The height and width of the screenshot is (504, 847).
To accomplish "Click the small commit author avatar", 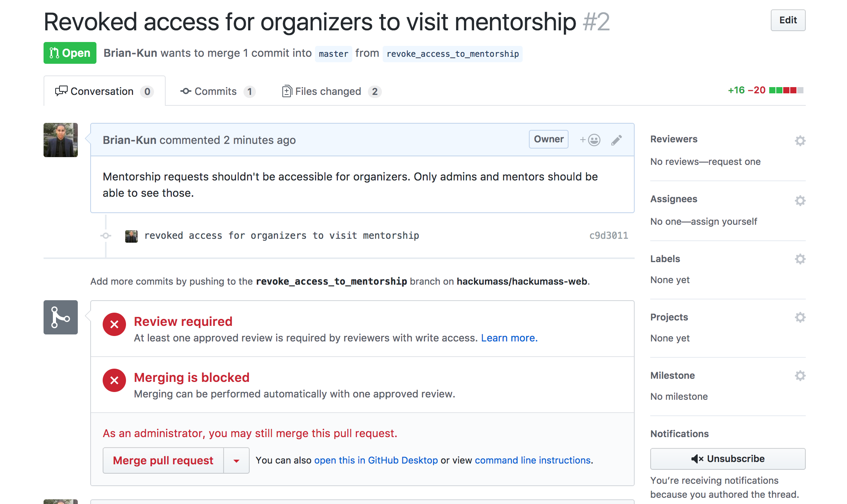I will tap(131, 236).
